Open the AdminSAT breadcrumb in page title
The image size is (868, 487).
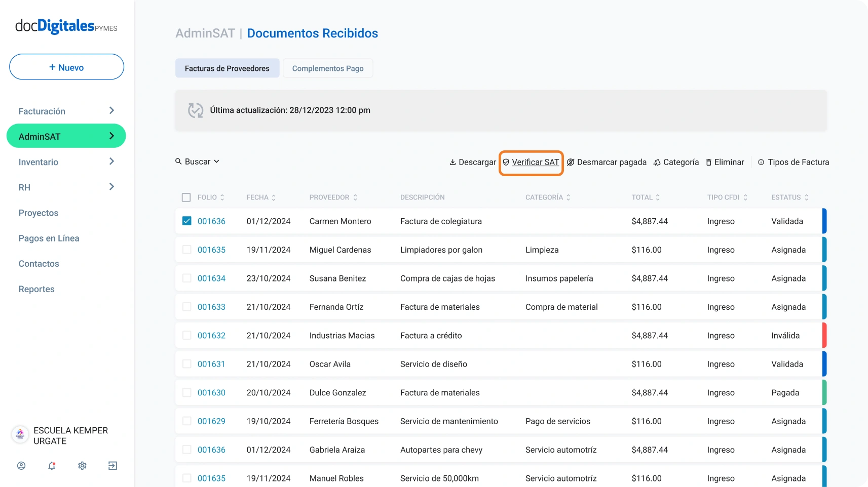tap(205, 33)
